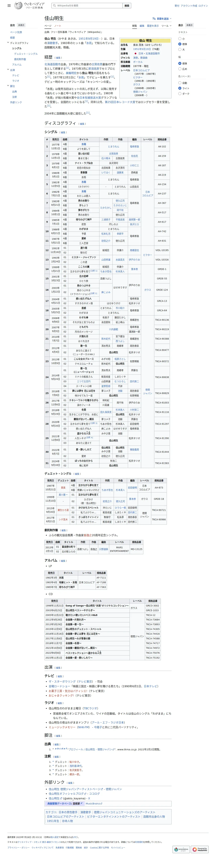Collapse 脚注 section in contents sidebar
The width and height of the screenshot is (216, 868).
(8, 86)
